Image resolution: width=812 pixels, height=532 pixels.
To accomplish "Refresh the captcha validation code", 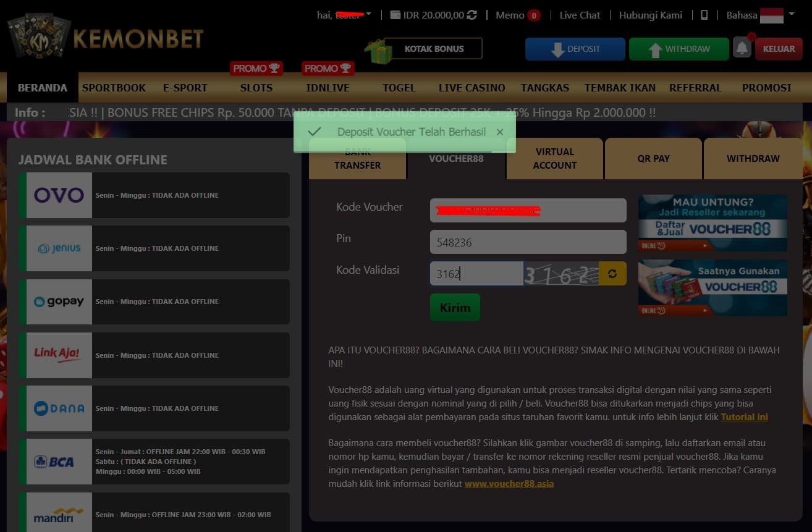I will coord(612,274).
